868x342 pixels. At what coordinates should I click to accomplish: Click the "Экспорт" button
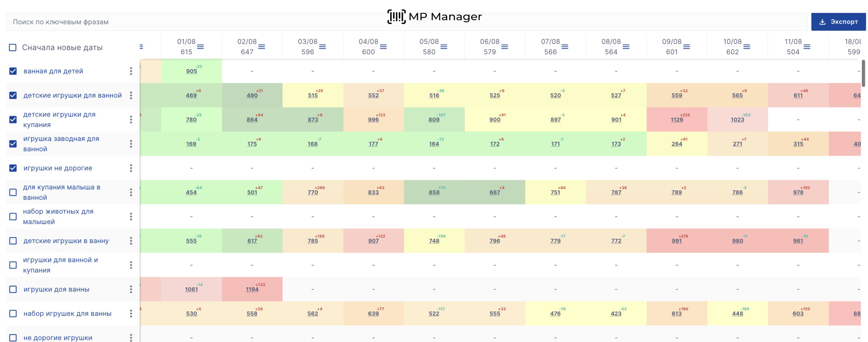(x=838, y=22)
